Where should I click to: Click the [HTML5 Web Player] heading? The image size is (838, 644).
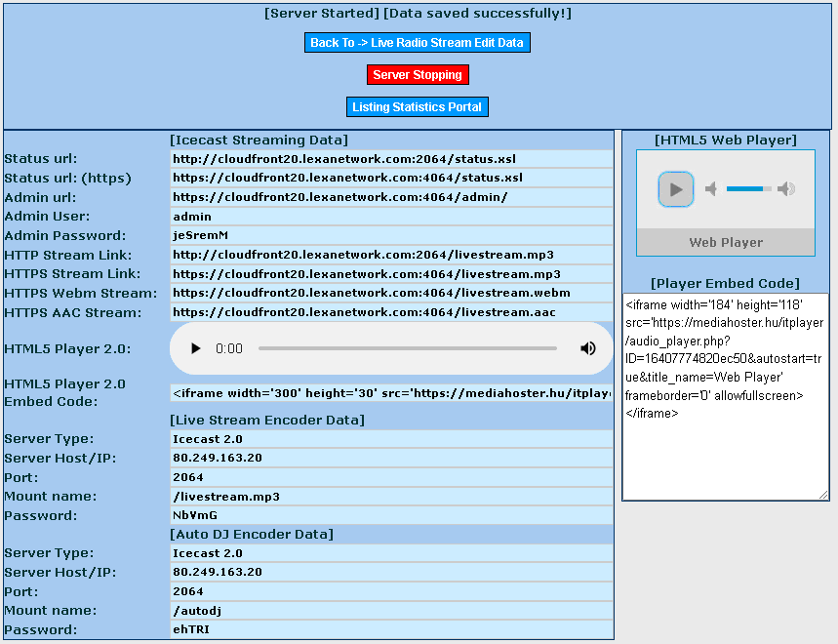tap(726, 141)
